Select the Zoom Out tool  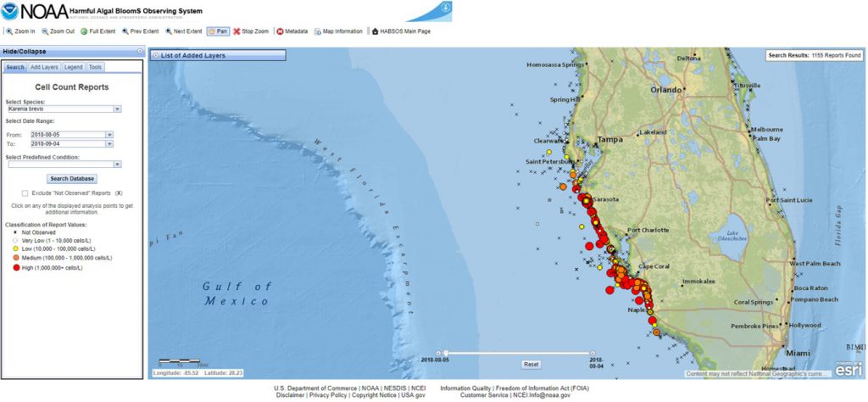click(x=58, y=31)
